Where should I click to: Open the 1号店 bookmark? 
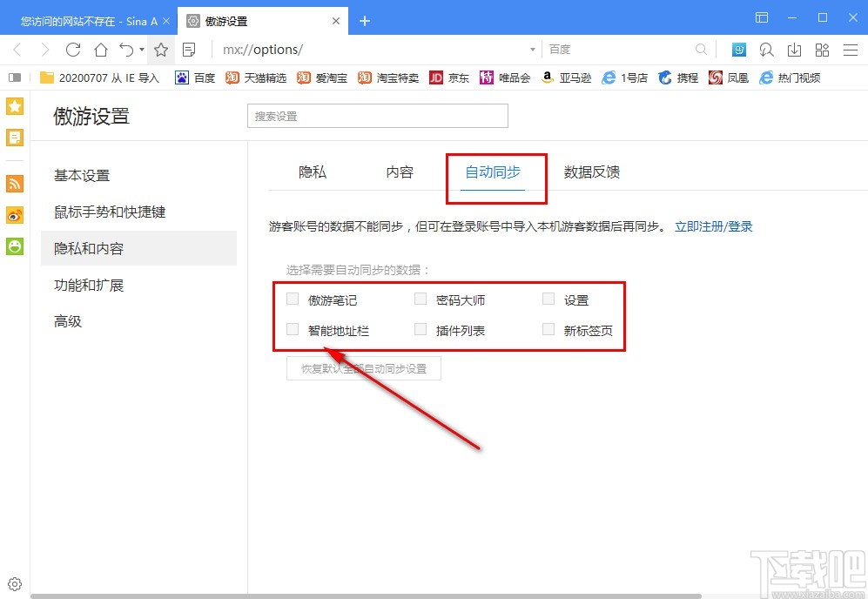click(x=624, y=77)
